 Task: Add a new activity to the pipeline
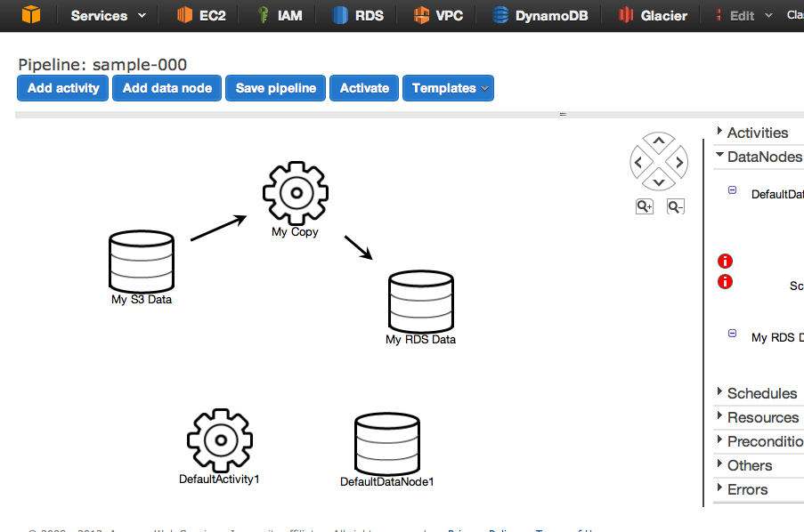click(62, 88)
